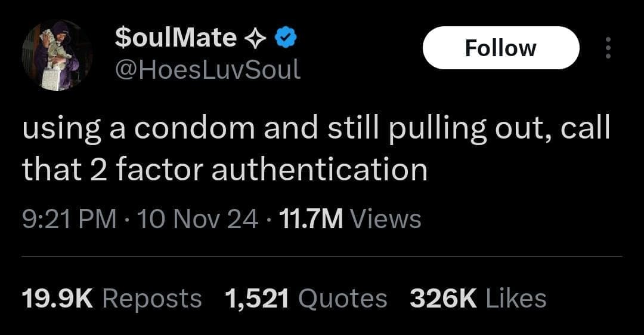
Task: Click the word "call" in the tweet
Action: 584,130
